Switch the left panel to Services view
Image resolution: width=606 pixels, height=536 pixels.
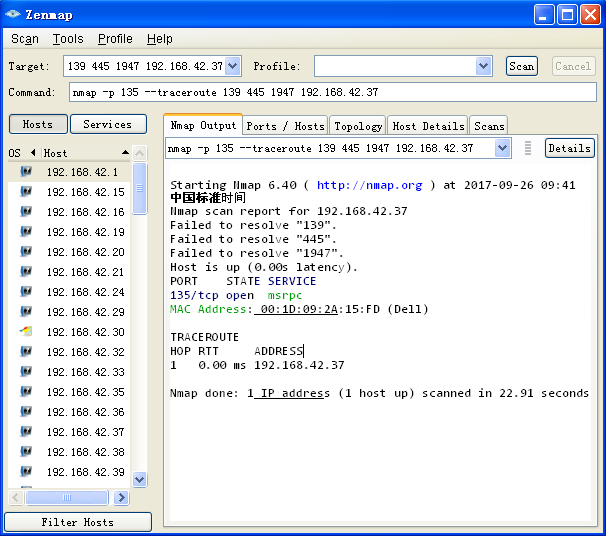(x=108, y=124)
